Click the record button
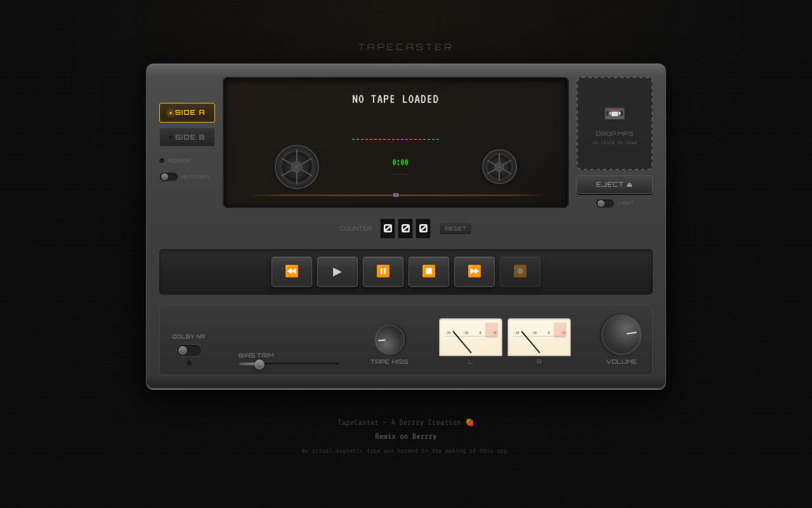The width and height of the screenshot is (812, 508). click(x=520, y=272)
